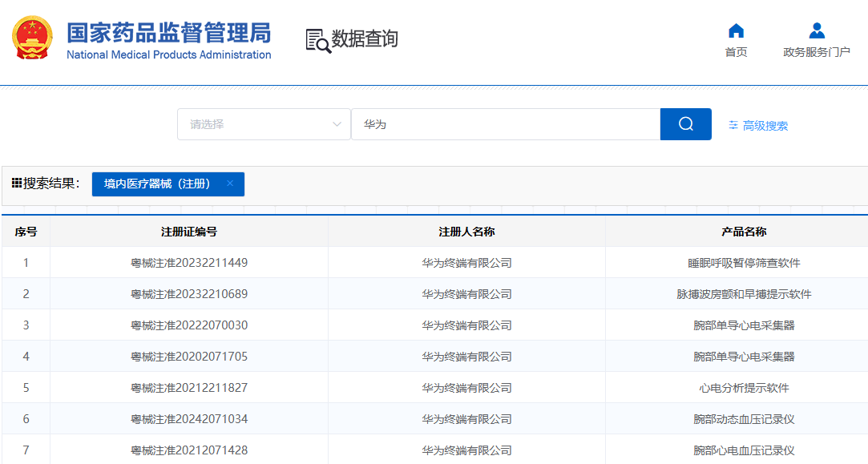This screenshot has width=868, height=464.
Task: Select registration number 粤械注准20222070030
Action: pos(189,325)
